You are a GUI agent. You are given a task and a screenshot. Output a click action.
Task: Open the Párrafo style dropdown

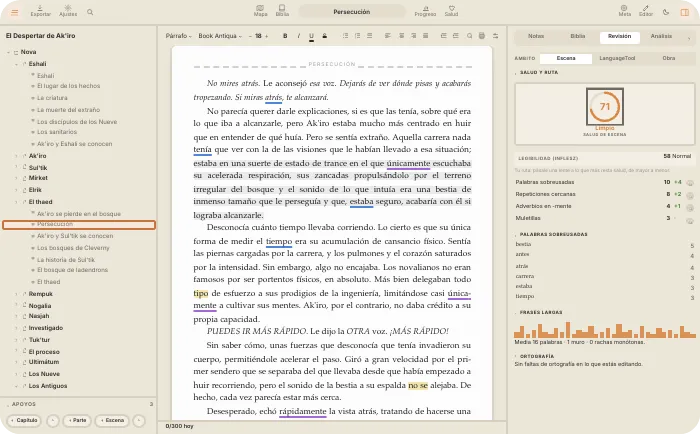click(x=179, y=36)
